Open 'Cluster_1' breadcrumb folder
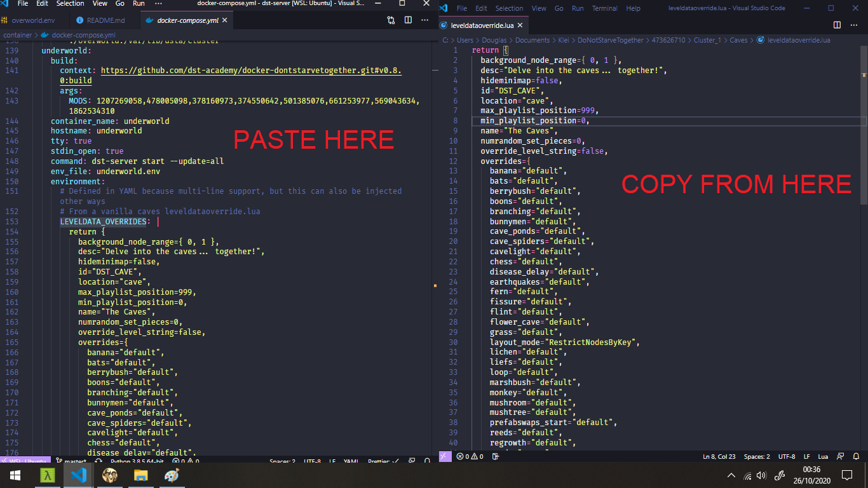The height and width of the screenshot is (488, 868). click(707, 40)
